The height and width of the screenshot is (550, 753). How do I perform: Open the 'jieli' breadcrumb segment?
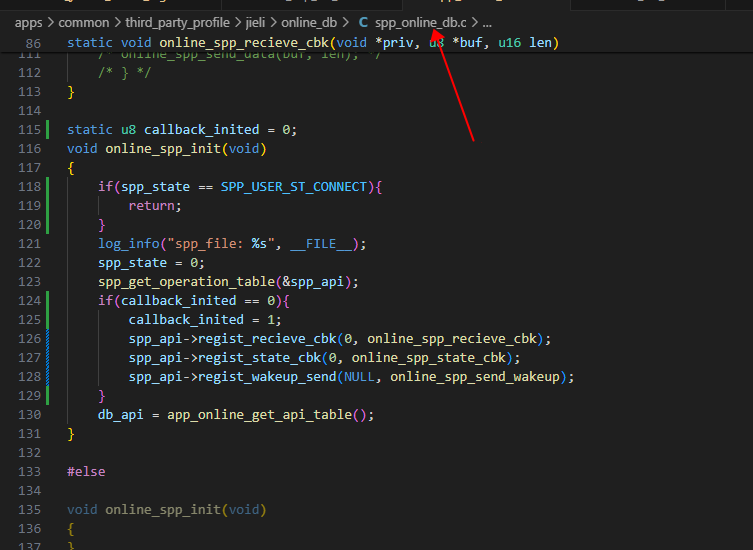point(255,23)
